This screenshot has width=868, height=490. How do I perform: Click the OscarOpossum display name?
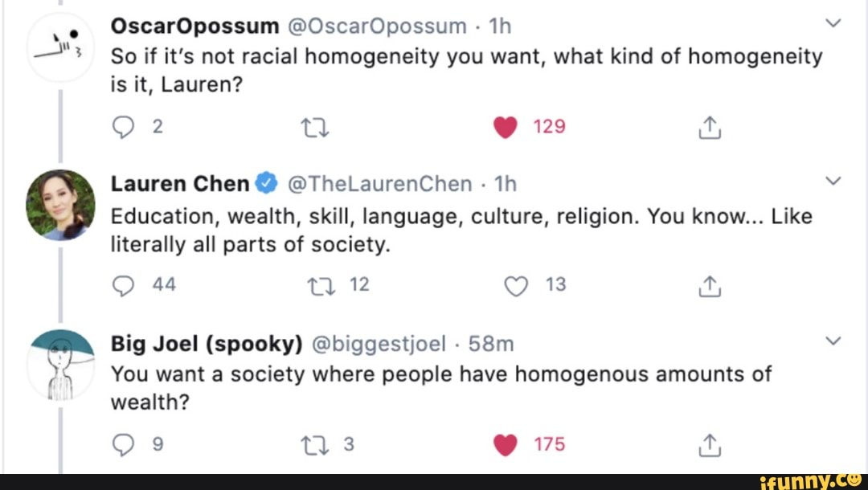[194, 27]
